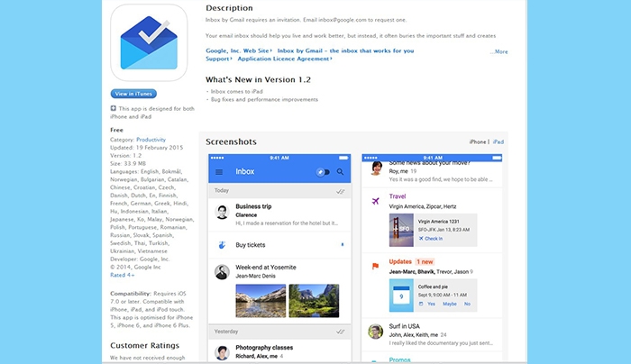Tap Roy's avatar on the move email

point(377,168)
